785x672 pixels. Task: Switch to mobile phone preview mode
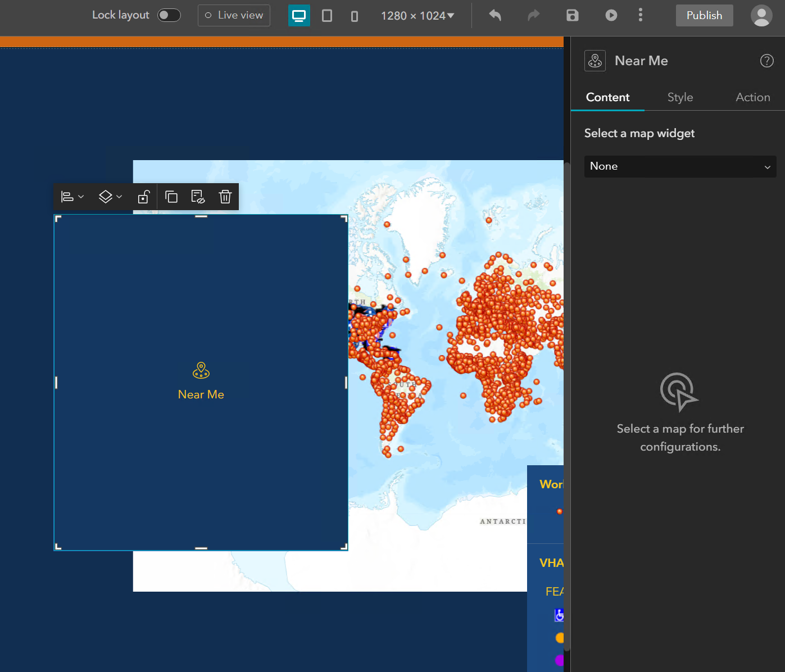tap(355, 16)
